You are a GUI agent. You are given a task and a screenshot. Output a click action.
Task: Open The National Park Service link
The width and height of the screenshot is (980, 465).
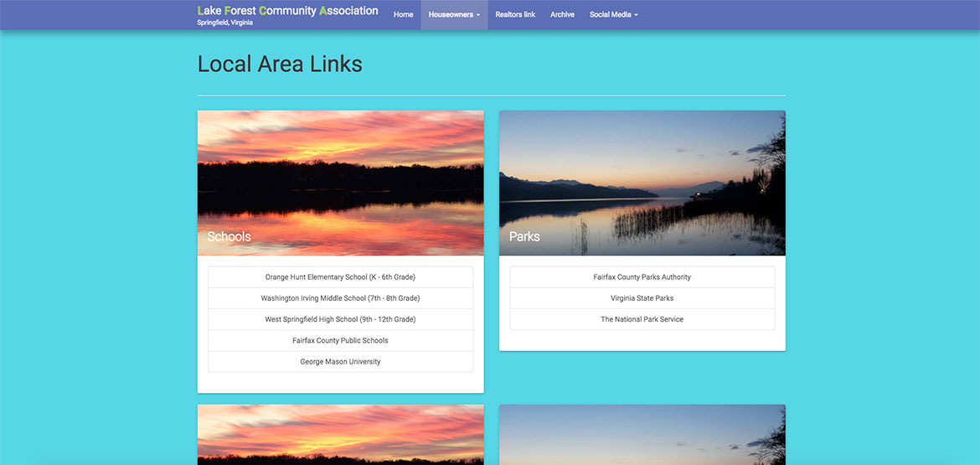(x=642, y=319)
